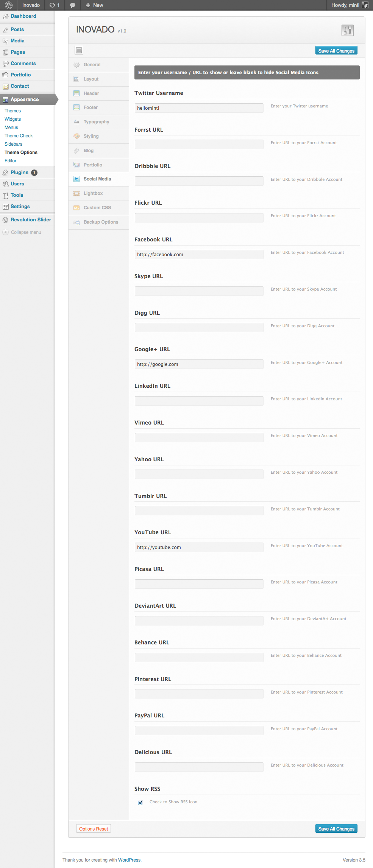
Task: Click the Dashboard home icon
Action: (5, 16)
